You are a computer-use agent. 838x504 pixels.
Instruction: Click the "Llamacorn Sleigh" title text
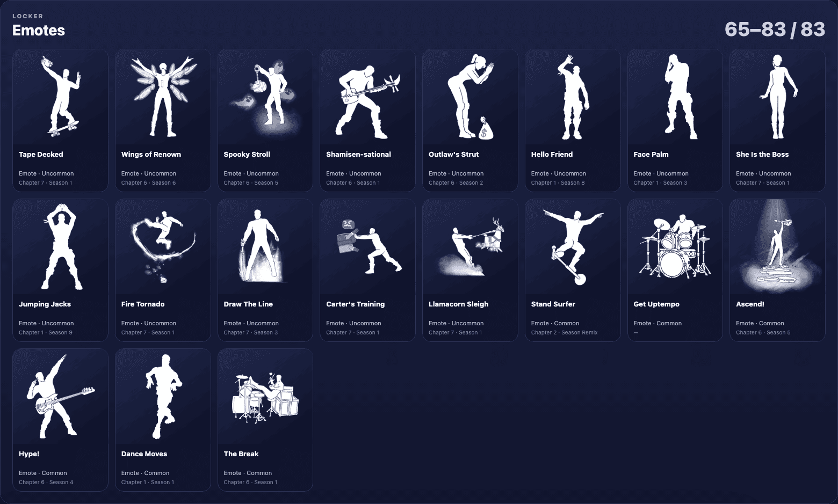pyautogui.click(x=459, y=304)
